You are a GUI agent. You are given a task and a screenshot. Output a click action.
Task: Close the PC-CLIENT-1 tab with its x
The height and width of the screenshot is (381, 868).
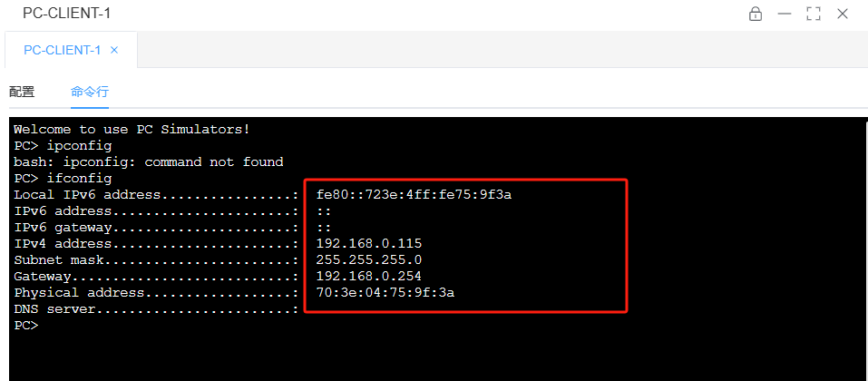coord(114,50)
